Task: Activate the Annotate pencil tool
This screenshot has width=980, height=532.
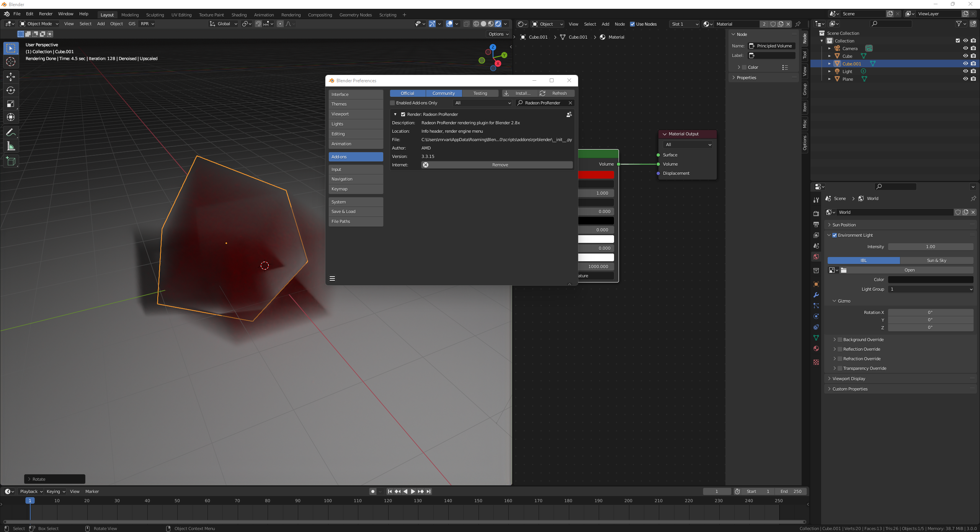Action: 11,133
